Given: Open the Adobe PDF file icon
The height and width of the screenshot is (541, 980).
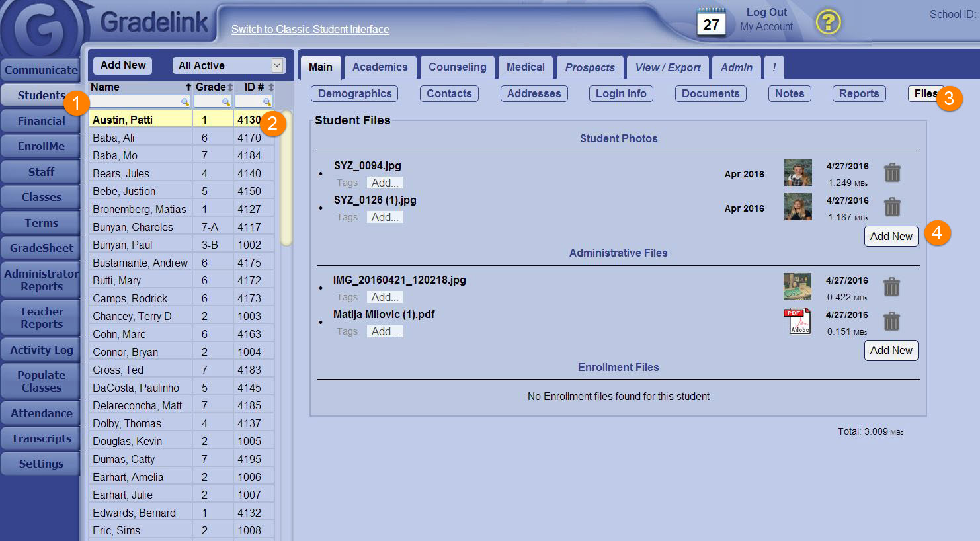Looking at the screenshot, I should tap(797, 321).
